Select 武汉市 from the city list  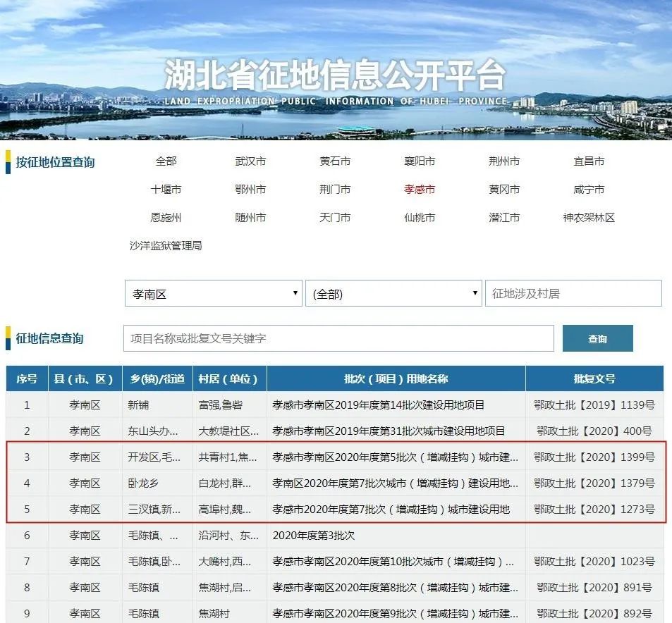[250, 161]
